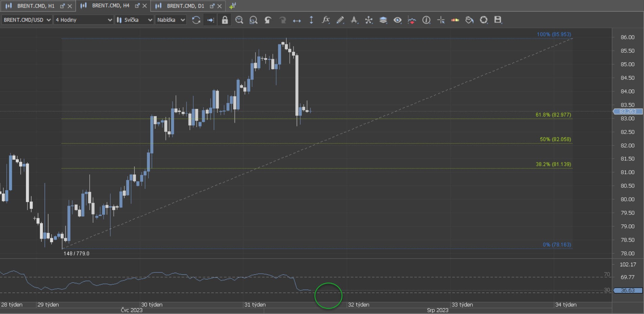The height and width of the screenshot is (314, 644).
Task: Toggle the eye visibility icon
Action: coord(397,20)
